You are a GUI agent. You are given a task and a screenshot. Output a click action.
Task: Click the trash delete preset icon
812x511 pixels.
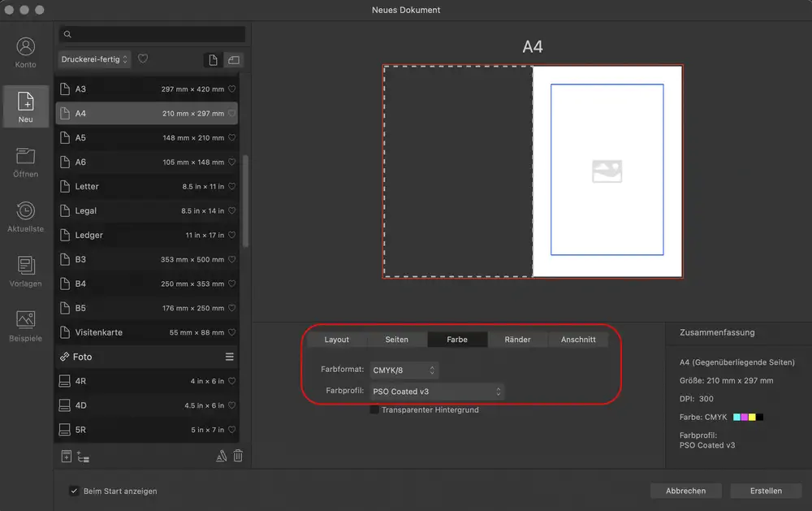click(x=238, y=456)
